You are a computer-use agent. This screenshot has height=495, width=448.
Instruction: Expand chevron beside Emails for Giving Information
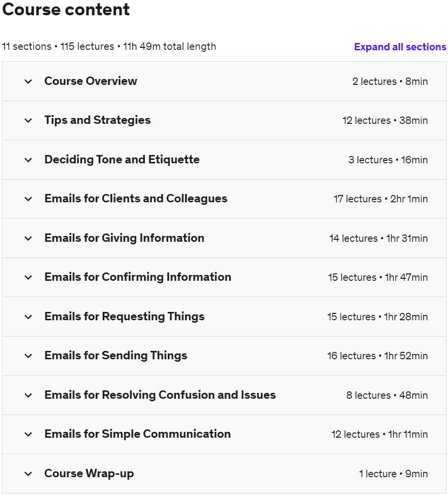[28, 238]
